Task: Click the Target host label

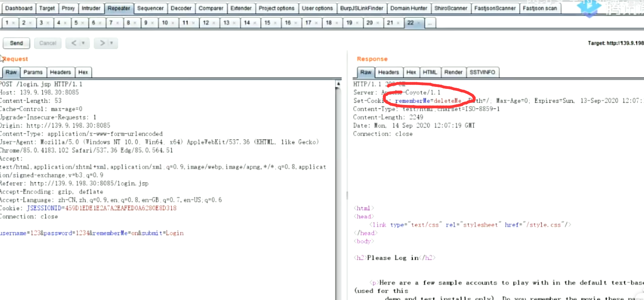Action: [616, 43]
